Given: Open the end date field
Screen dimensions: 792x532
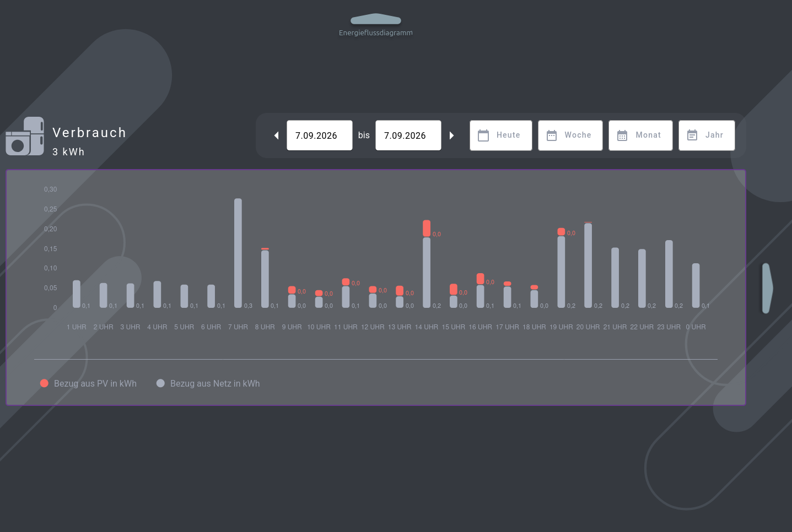Looking at the screenshot, I should tap(408, 135).
